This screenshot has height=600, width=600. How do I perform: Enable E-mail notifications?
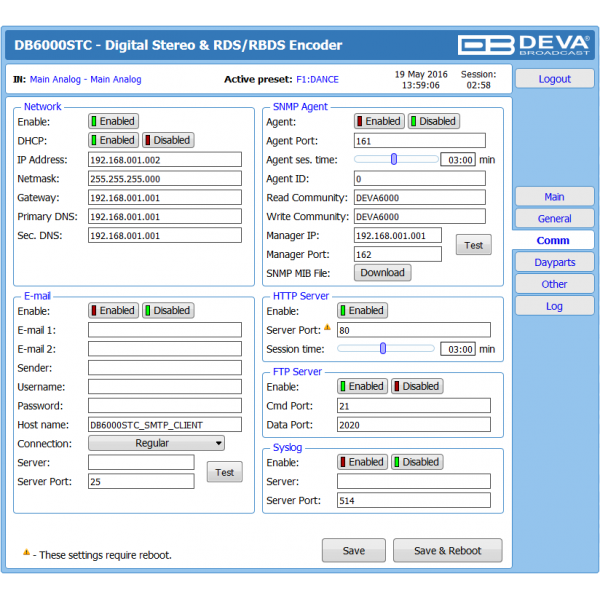click(113, 310)
